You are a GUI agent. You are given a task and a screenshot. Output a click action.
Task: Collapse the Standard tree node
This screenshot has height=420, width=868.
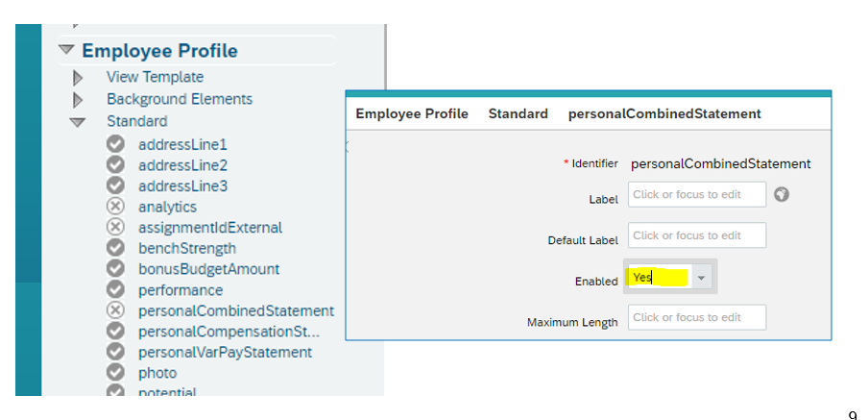pyautogui.click(x=78, y=122)
